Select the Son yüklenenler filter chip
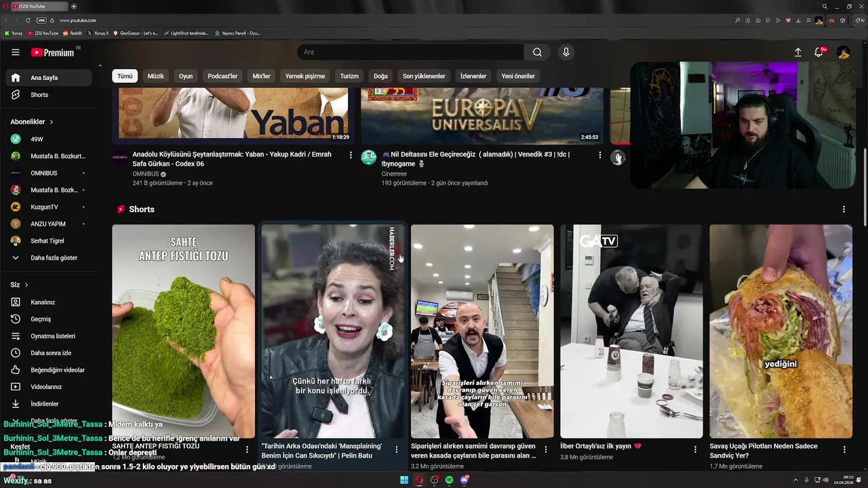 click(424, 76)
